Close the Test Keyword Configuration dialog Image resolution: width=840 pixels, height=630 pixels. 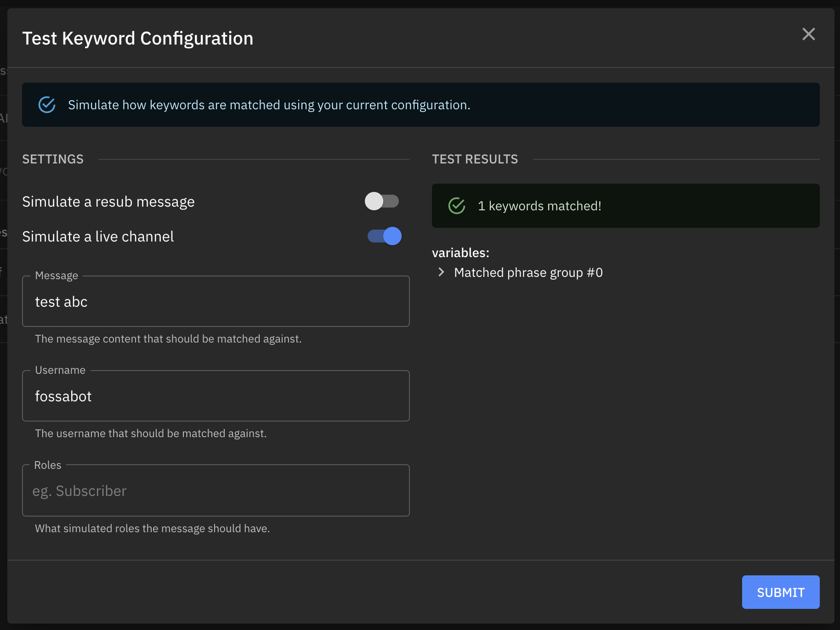(x=808, y=34)
